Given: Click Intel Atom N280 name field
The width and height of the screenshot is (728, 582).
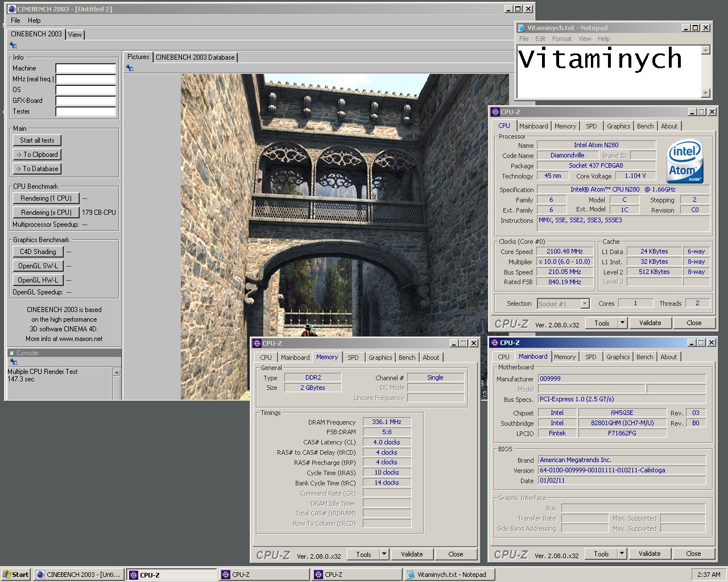Looking at the screenshot, I should pos(596,145).
